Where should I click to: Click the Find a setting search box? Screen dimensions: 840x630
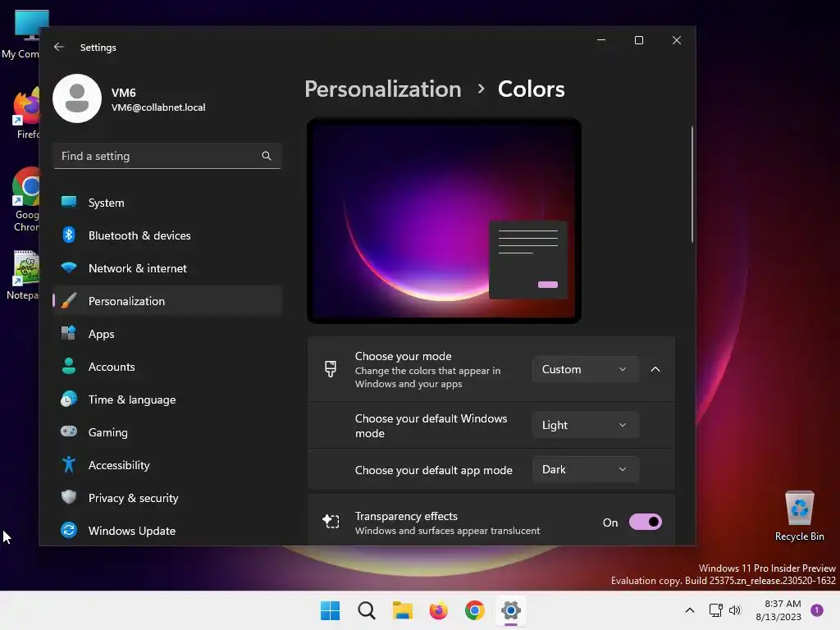click(x=167, y=156)
